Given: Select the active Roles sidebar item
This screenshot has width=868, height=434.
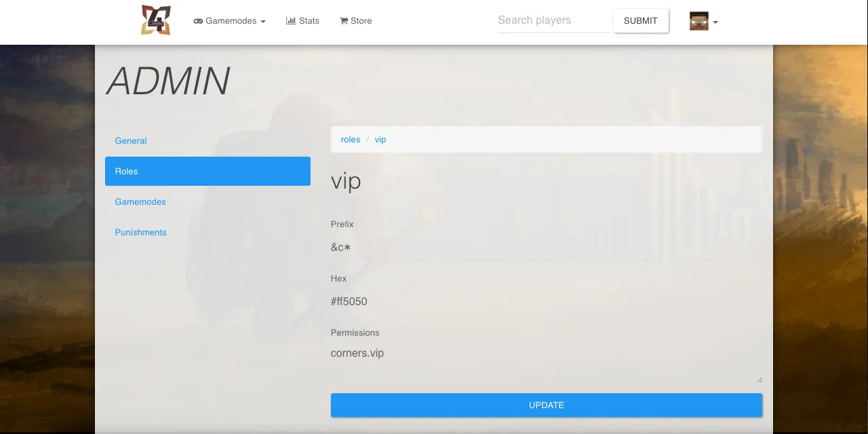Looking at the screenshot, I should 208,172.
